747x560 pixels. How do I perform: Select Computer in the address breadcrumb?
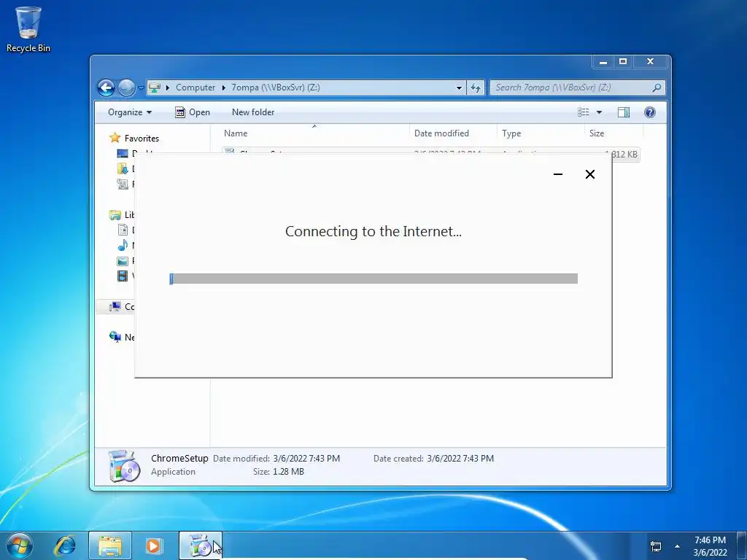[x=196, y=87]
